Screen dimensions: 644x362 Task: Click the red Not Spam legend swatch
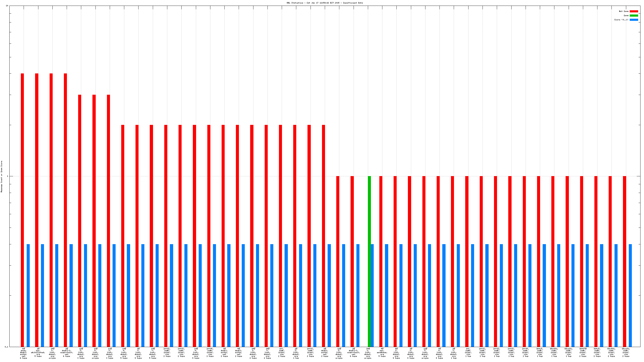tap(633, 11)
